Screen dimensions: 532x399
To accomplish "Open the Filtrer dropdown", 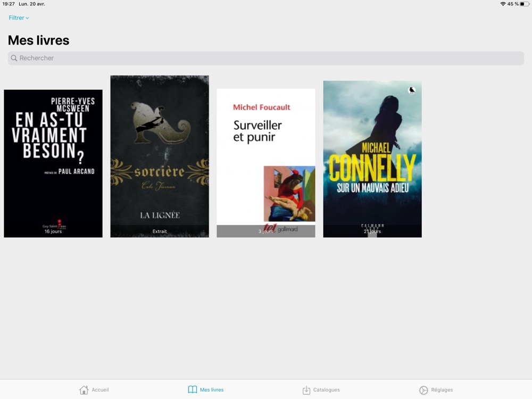I will pos(19,18).
